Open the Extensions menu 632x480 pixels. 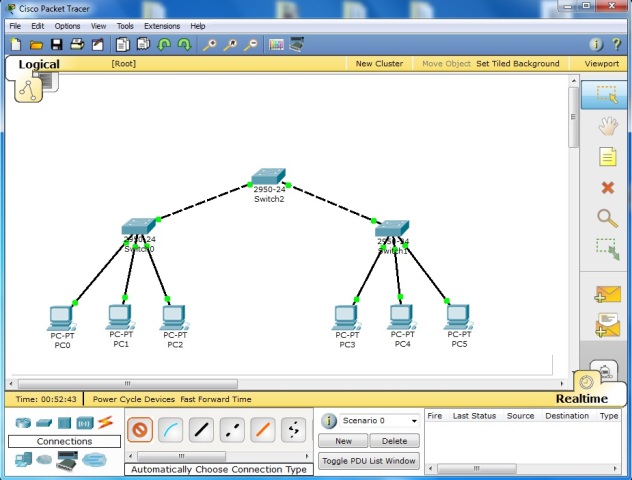161,26
